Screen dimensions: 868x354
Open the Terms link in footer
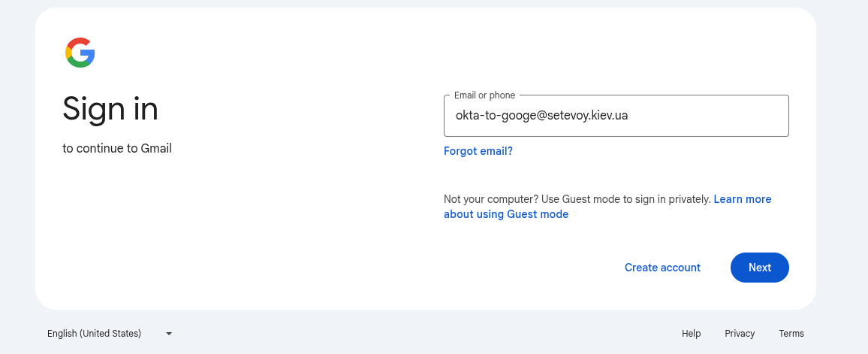tap(791, 334)
